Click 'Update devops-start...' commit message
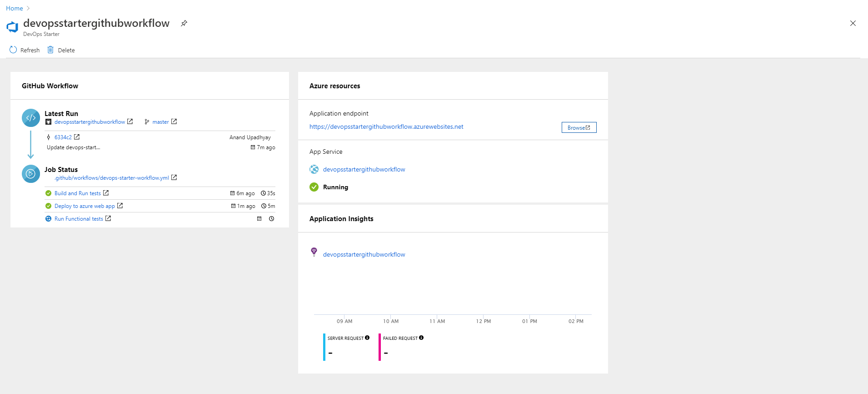The height and width of the screenshot is (394, 868). (74, 147)
